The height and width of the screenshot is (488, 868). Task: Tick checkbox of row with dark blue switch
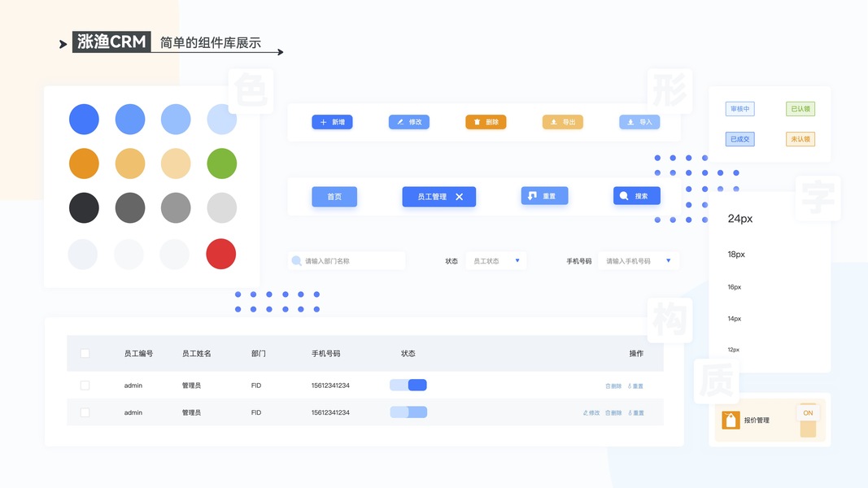[85, 385]
